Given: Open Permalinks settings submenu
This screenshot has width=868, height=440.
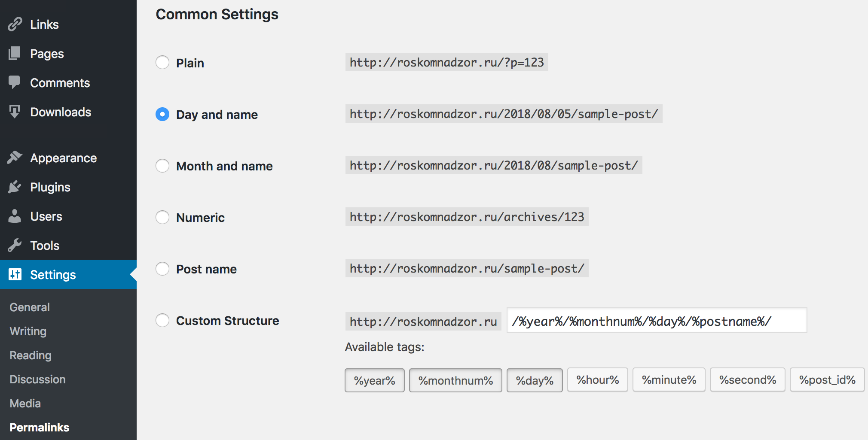Looking at the screenshot, I should 39,428.
